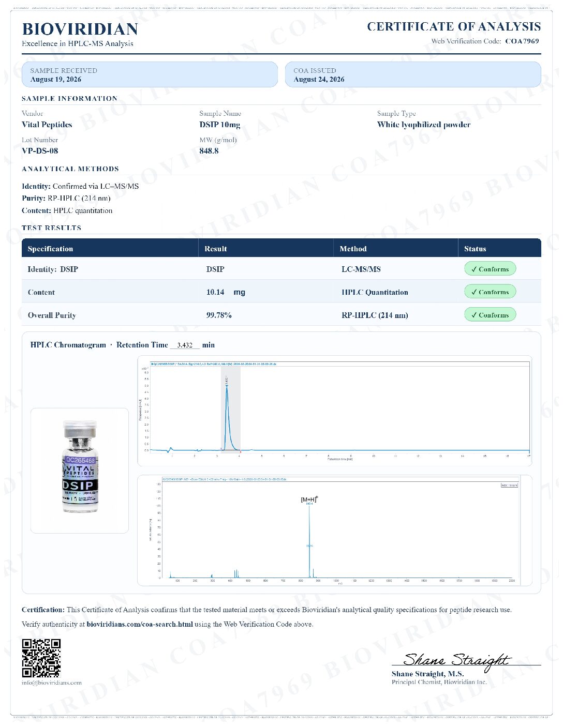Click the Specification column header
The width and height of the screenshot is (563, 728).
coord(50,249)
